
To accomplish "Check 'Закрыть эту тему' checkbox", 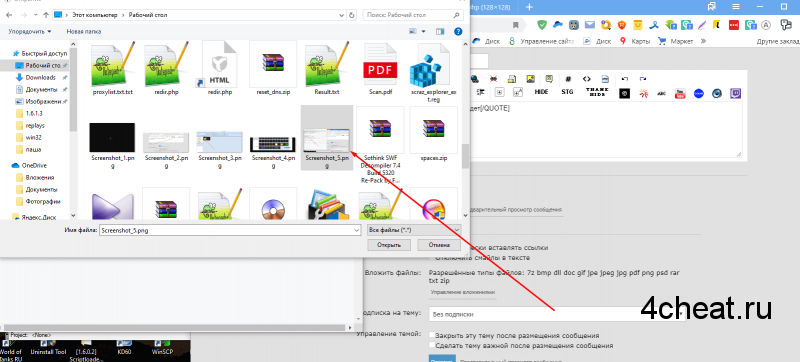I will point(432,335).
